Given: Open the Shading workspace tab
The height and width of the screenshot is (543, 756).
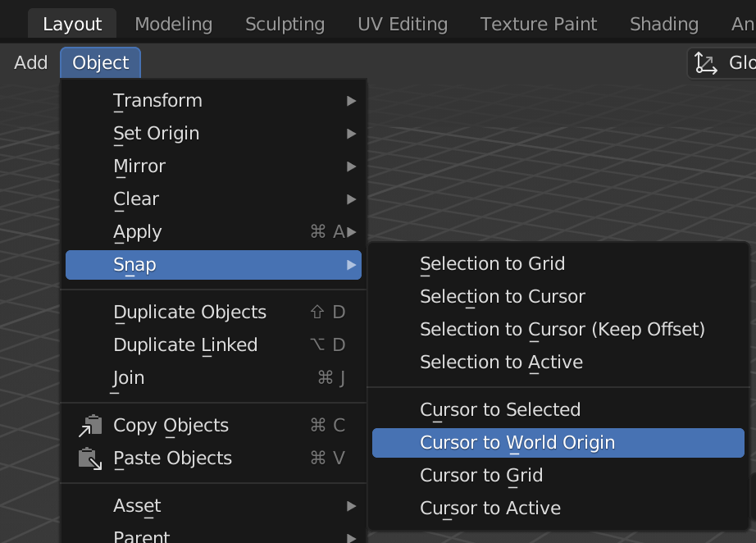Looking at the screenshot, I should click(664, 24).
